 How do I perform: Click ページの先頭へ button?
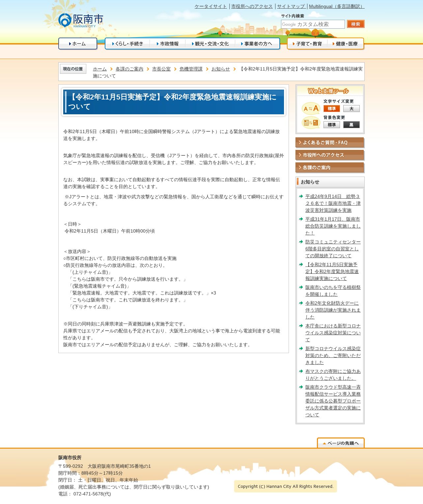coord(341,443)
